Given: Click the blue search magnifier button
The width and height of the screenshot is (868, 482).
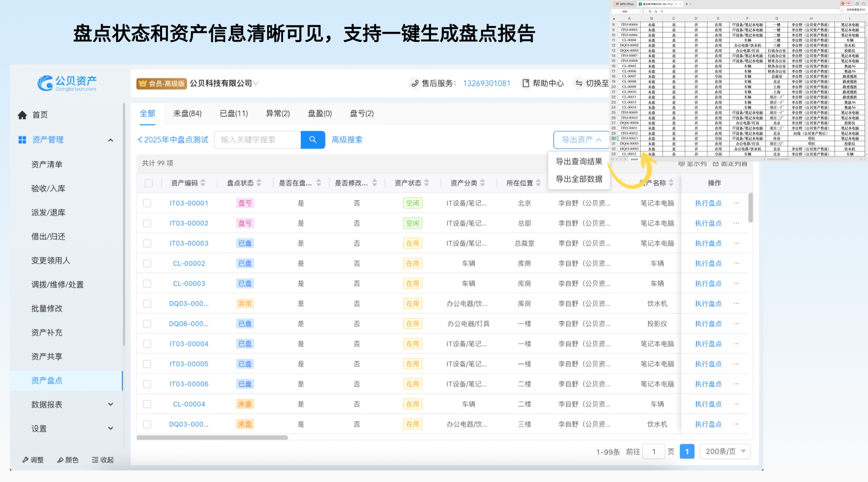Looking at the screenshot, I should pyautogui.click(x=312, y=140).
